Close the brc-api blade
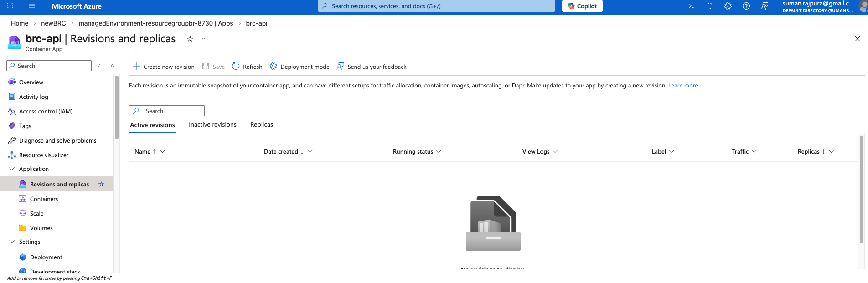 (x=858, y=39)
